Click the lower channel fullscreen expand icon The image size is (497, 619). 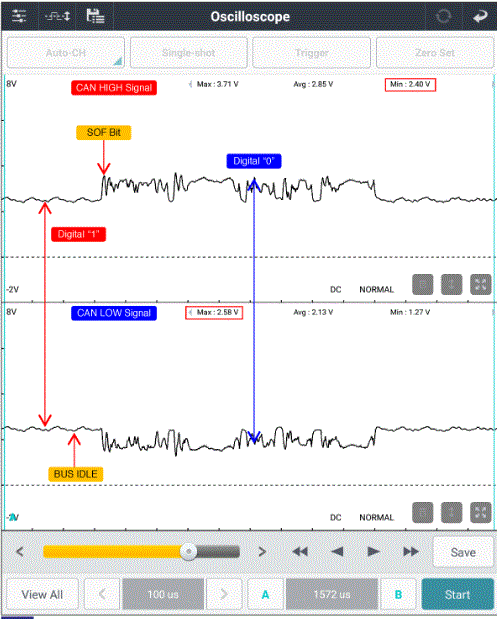pyautogui.click(x=480, y=512)
